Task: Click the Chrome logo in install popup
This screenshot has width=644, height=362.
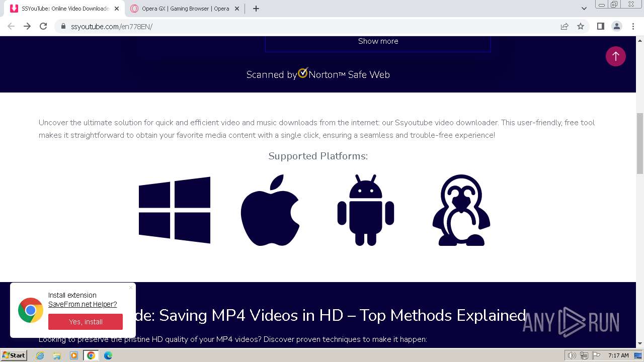Action: (31, 310)
